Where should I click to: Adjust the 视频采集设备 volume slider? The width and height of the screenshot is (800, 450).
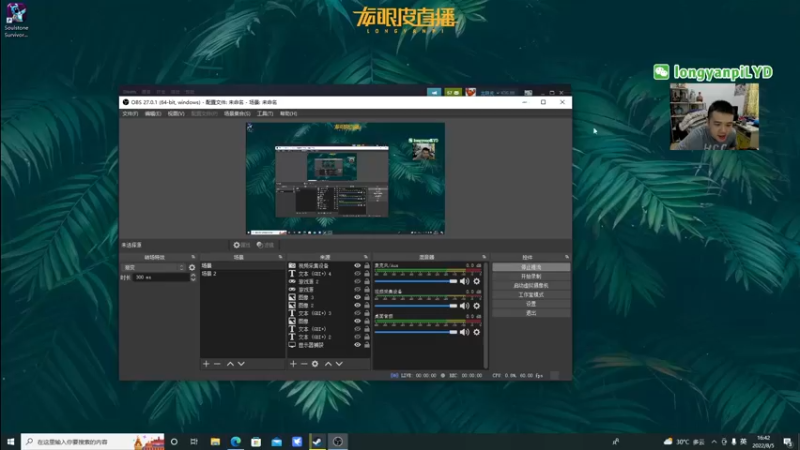pos(416,306)
